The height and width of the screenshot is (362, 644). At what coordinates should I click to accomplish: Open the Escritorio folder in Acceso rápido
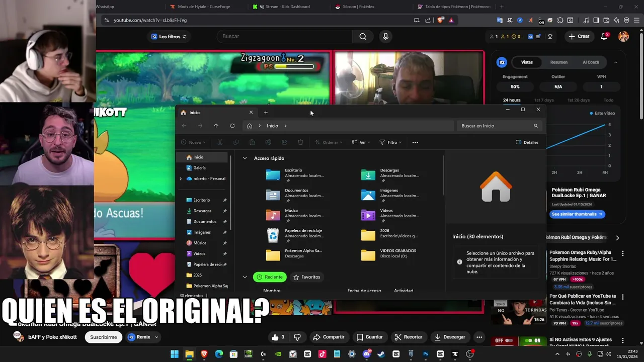[294, 174]
